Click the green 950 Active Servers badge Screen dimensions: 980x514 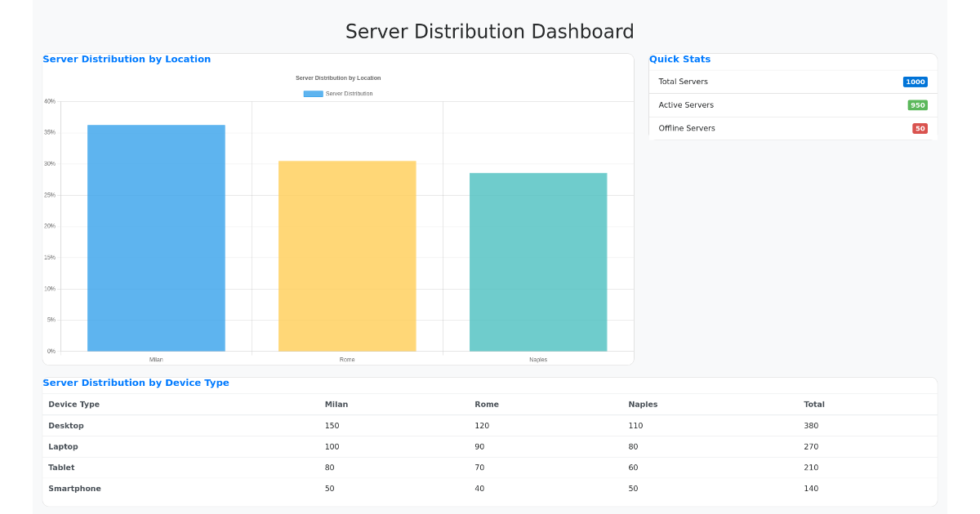point(916,104)
